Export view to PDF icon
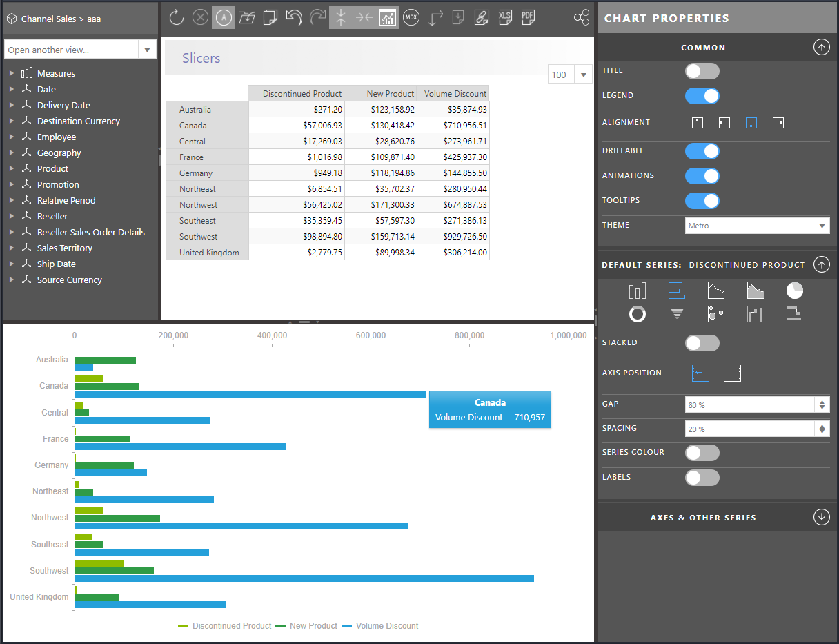This screenshot has width=839, height=644. coord(528,17)
